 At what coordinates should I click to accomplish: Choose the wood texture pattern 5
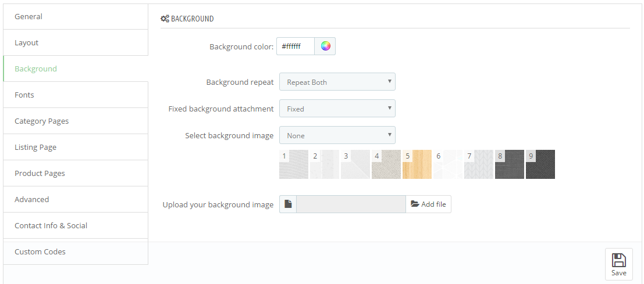click(417, 164)
